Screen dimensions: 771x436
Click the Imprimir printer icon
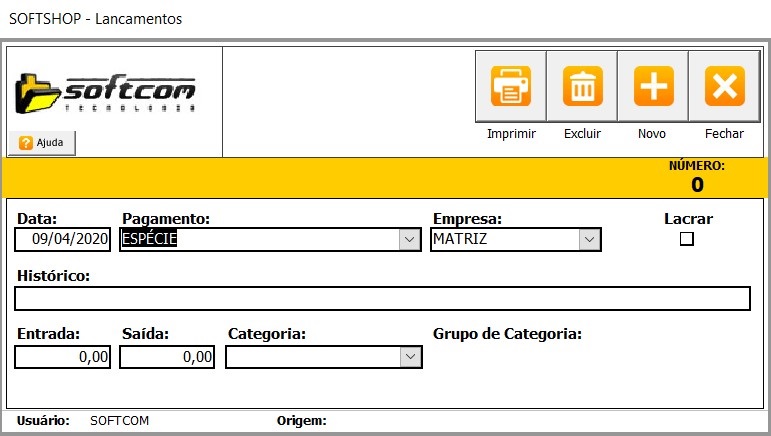tap(511, 87)
